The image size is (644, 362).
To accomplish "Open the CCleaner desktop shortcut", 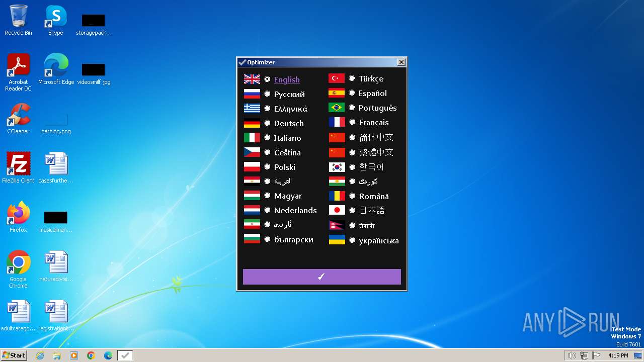I will pos(18,119).
